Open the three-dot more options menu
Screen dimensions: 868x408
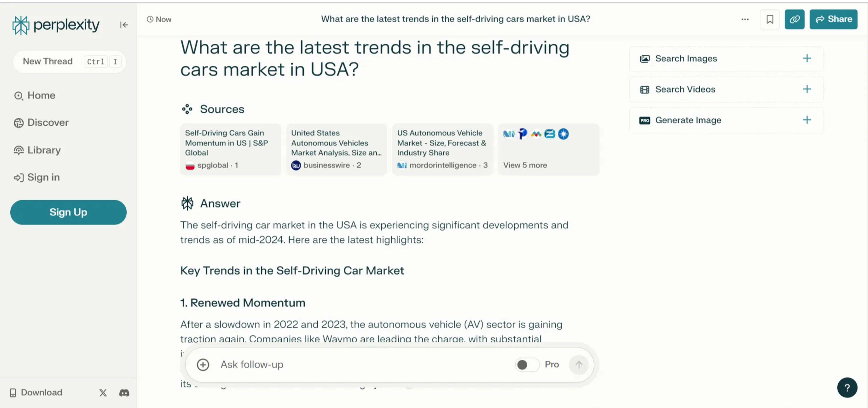coord(745,19)
